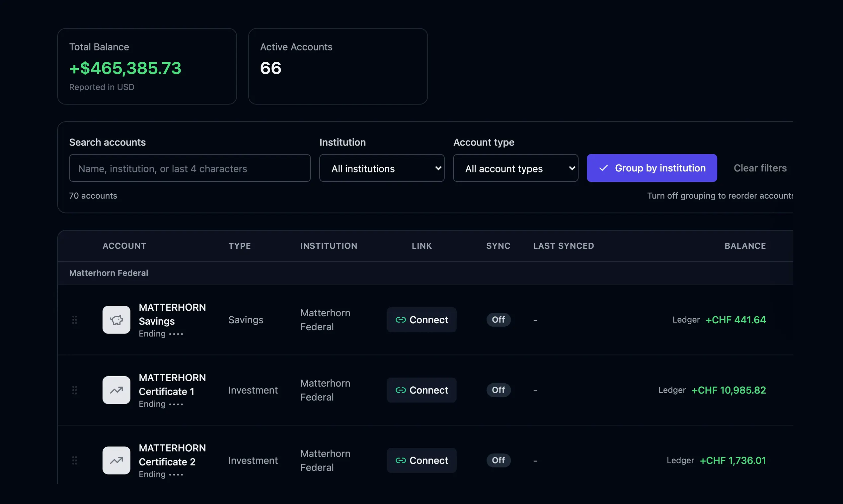Click the MATTERHORN Savings account name

pos(172,314)
